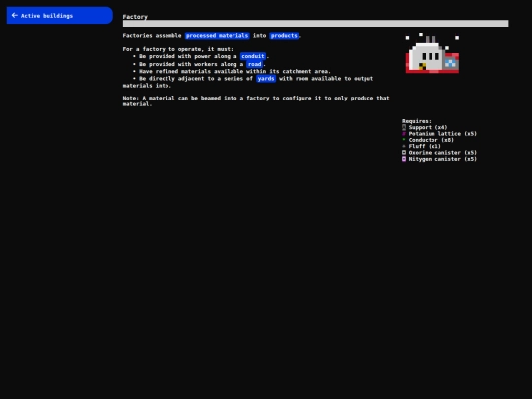Image resolution: width=532 pixels, height=399 pixels.
Task: Open the products link
Action: 284,36
